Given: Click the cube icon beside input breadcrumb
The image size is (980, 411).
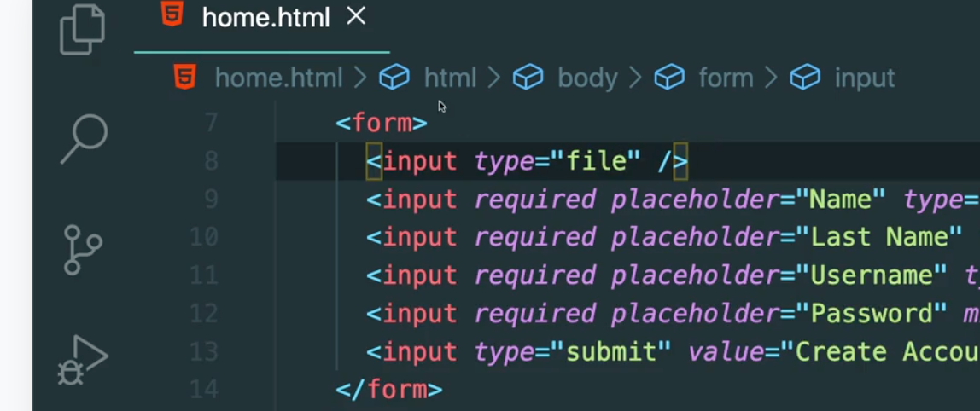Looking at the screenshot, I should pyautogui.click(x=805, y=78).
